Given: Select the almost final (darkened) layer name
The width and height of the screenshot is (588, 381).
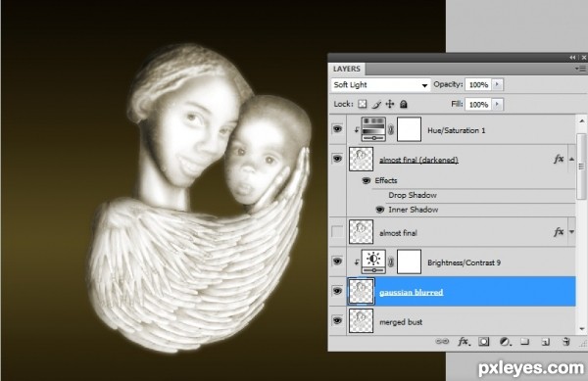Looking at the screenshot, I should (418, 160).
